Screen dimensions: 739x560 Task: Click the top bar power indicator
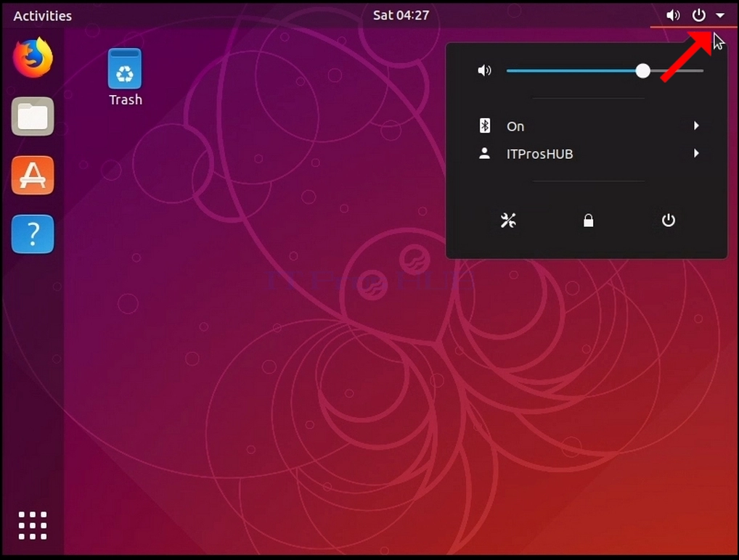click(698, 15)
